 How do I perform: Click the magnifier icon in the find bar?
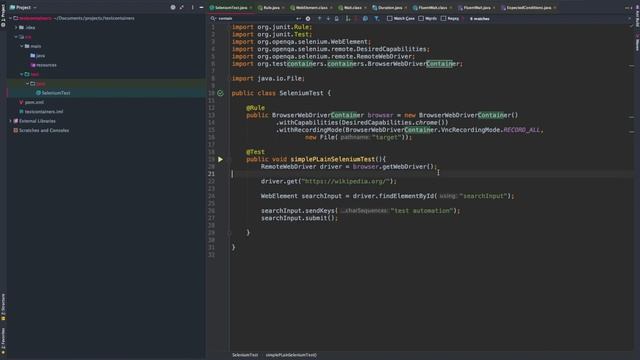(213, 18)
